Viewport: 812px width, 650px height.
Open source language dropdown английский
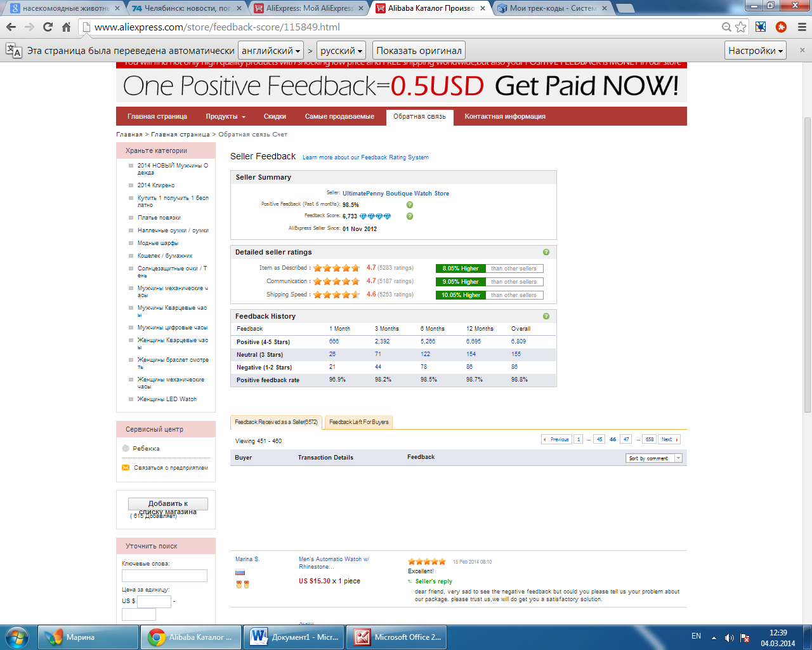[x=271, y=50]
